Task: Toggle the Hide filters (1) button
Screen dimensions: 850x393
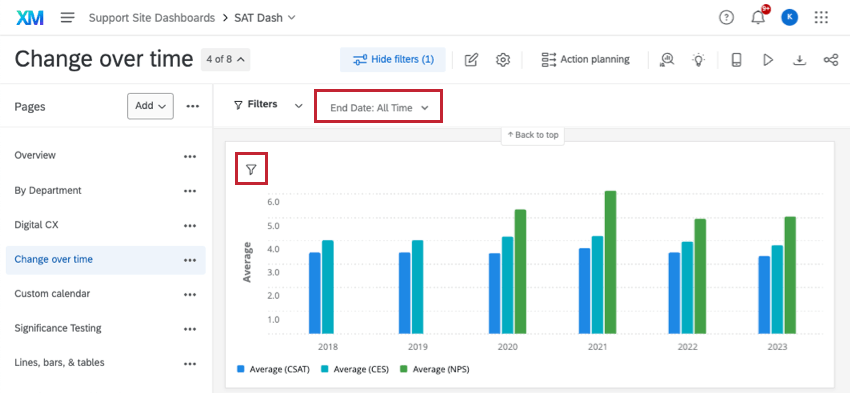Action: [x=393, y=60]
